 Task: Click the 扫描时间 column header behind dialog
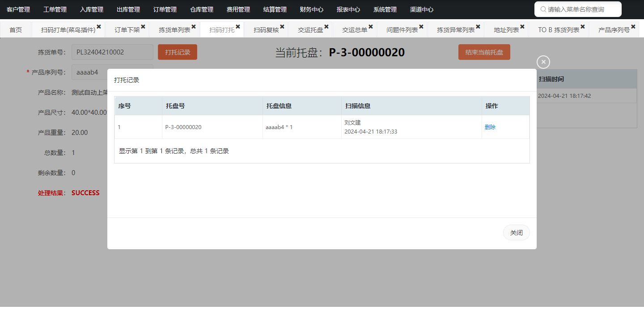[x=586, y=79]
